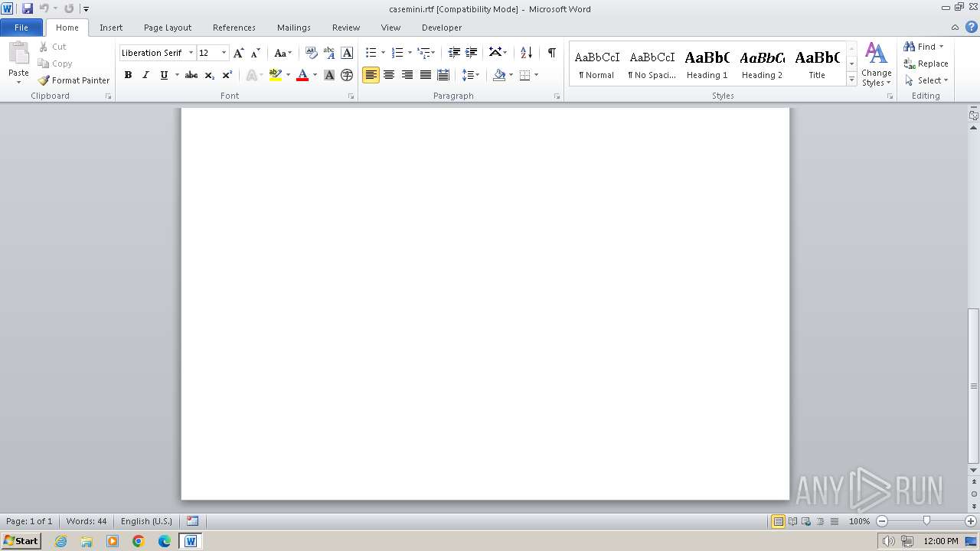980x551 pixels.
Task: Open the File tab
Action: coord(21,28)
